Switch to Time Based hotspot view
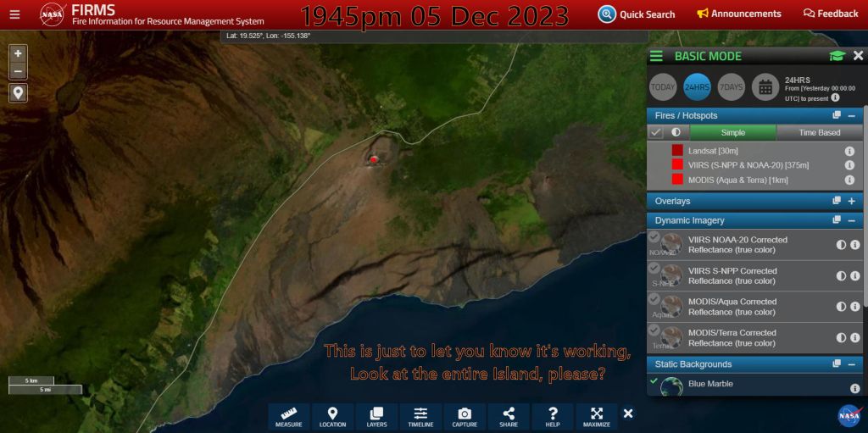This screenshot has width=868, height=433. 819,132
